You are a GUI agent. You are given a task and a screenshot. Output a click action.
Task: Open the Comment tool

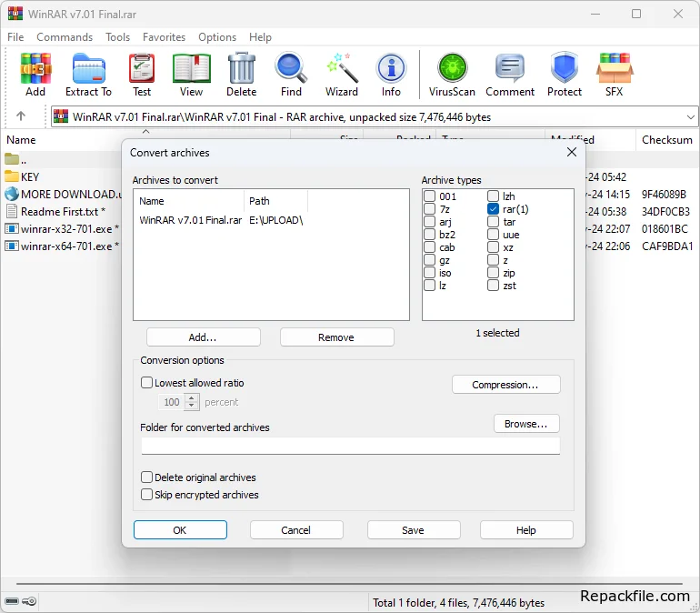tap(510, 74)
